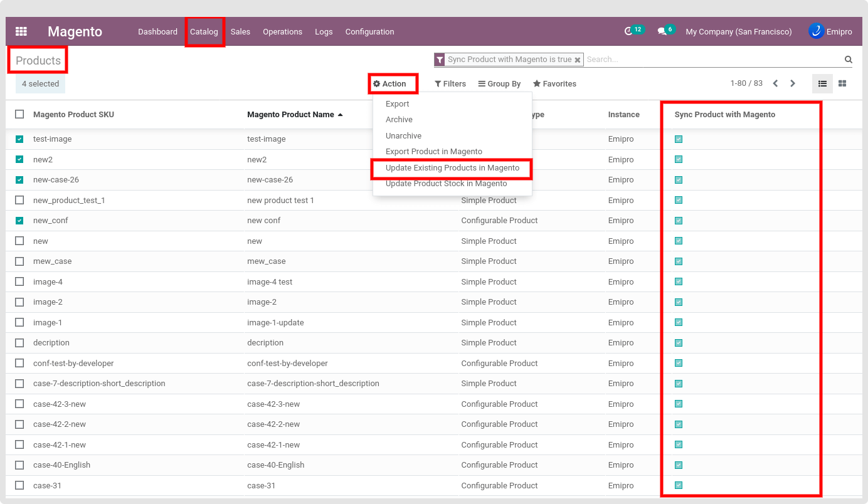Viewport: 868px width, 504px height.
Task: Click the image-1-update product name
Action: [x=275, y=323]
